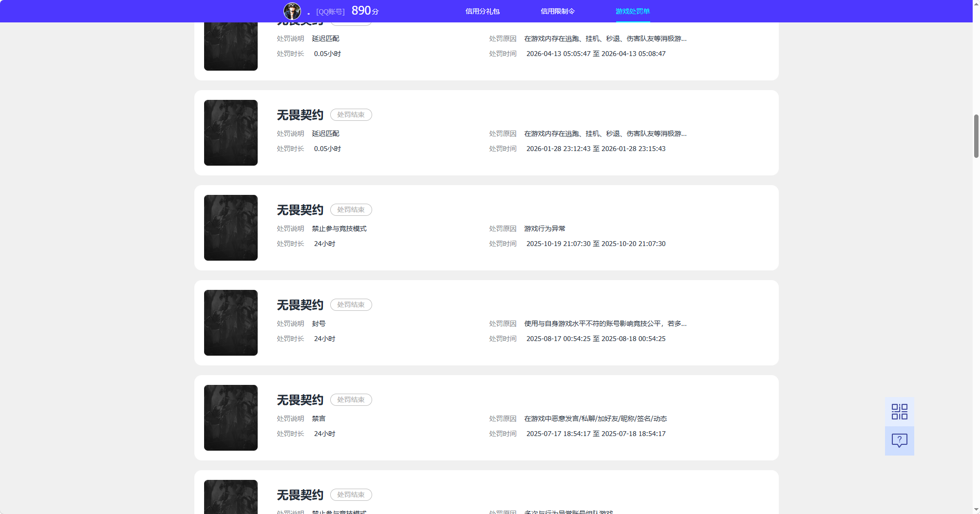Click the [QQ账号] label in header

click(x=330, y=12)
